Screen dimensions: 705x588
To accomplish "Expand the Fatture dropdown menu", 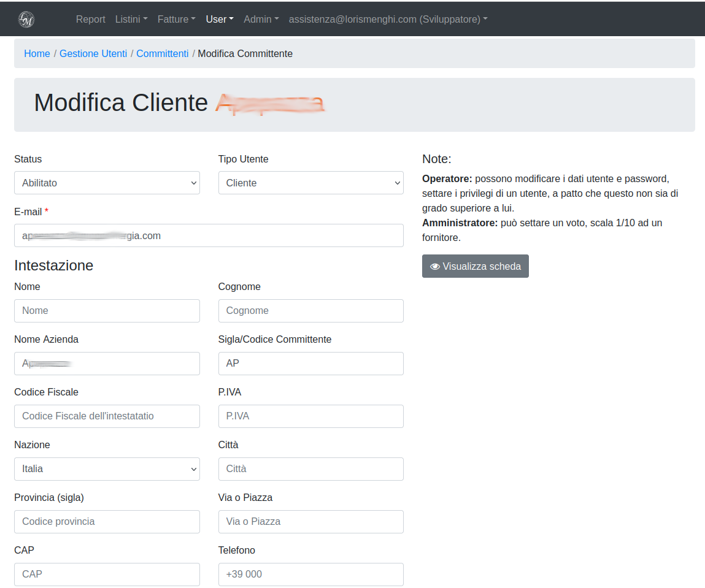I will pos(176,20).
